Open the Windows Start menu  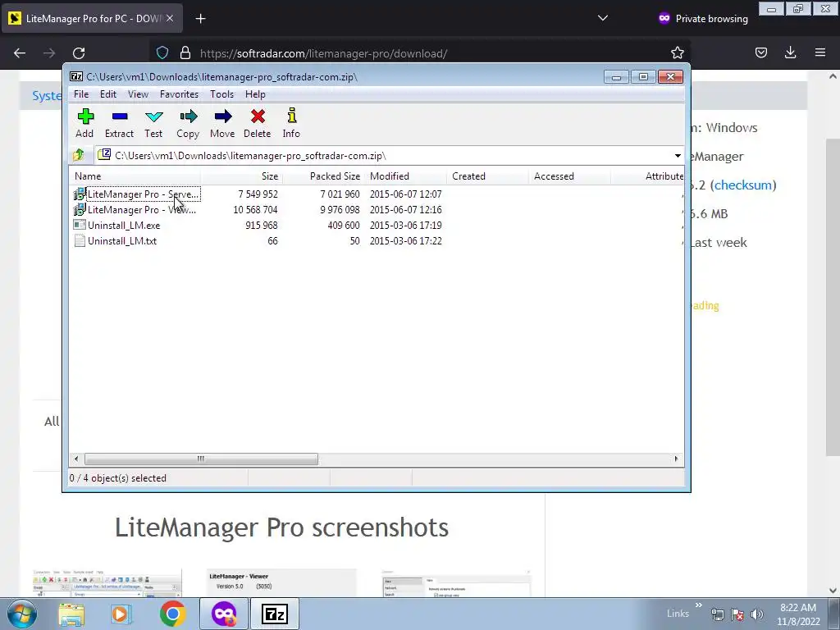tap(22, 614)
